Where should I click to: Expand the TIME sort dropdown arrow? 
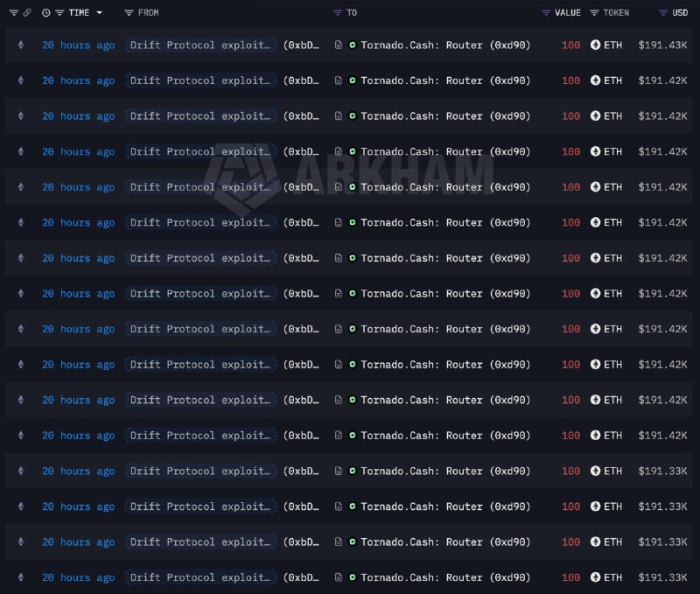(x=100, y=13)
